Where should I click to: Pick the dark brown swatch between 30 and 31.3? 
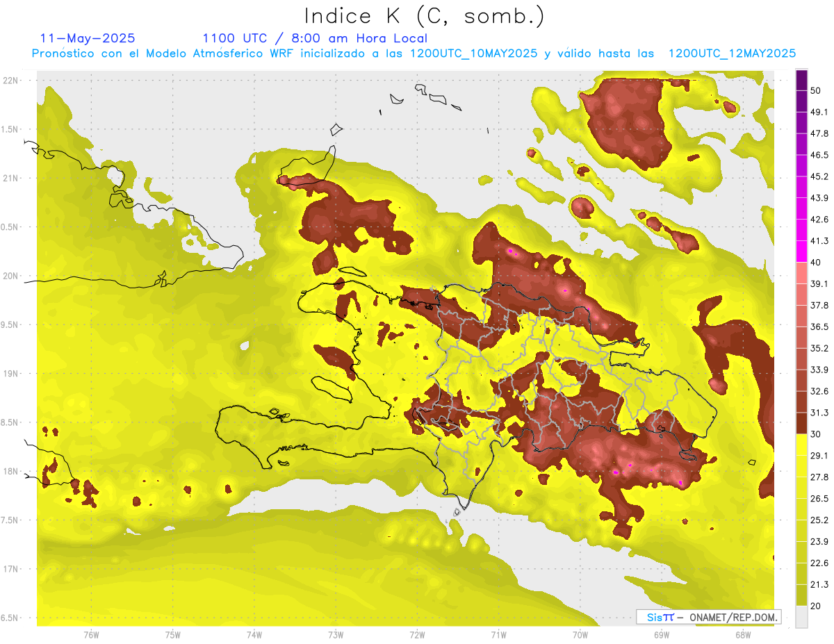point(801,423)
